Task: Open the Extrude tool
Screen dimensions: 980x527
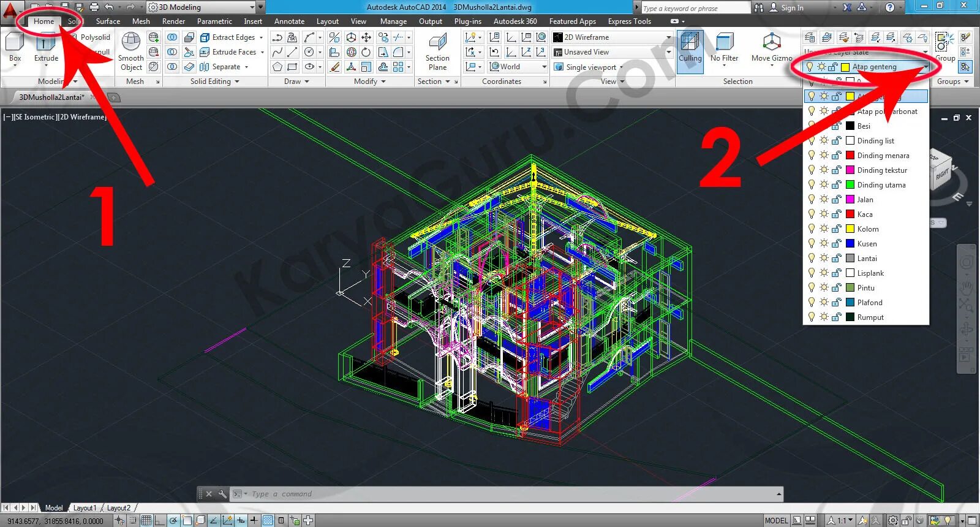Action: [46, 48]
